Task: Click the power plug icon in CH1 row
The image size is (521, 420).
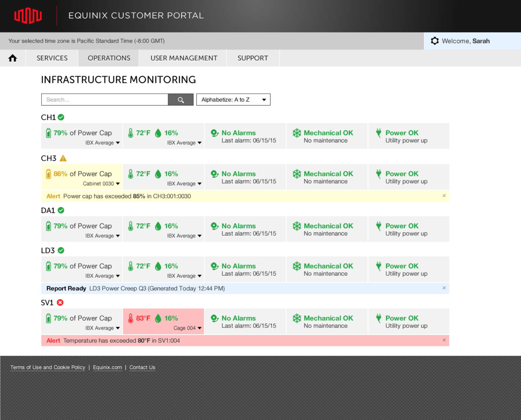Action: tap(379, 133)
